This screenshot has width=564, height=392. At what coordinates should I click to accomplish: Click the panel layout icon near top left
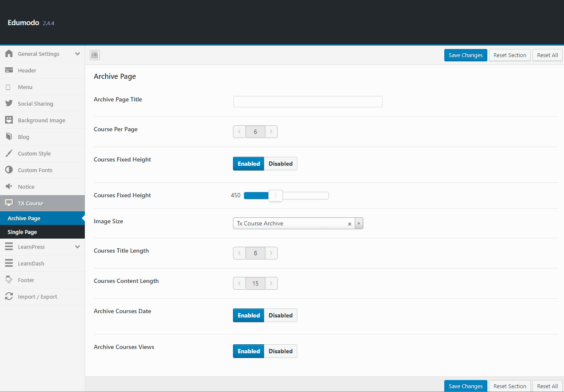click(94, 55)
